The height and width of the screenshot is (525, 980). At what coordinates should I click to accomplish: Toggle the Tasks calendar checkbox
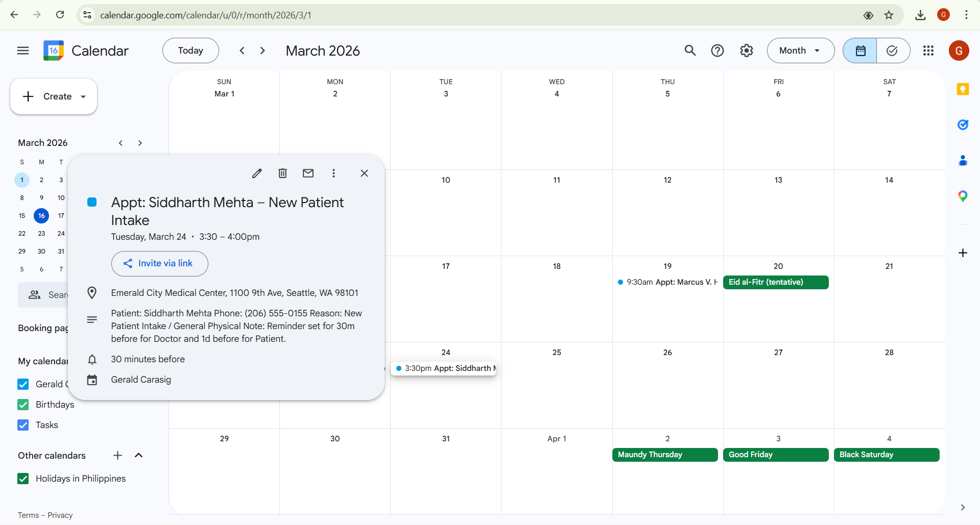click(x=23, y=425)
